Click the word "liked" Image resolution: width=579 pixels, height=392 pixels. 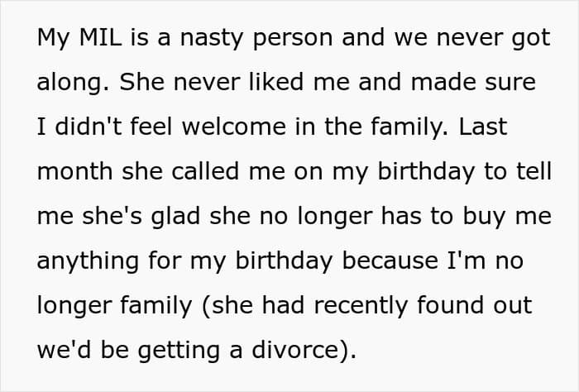tap(276, 82)
